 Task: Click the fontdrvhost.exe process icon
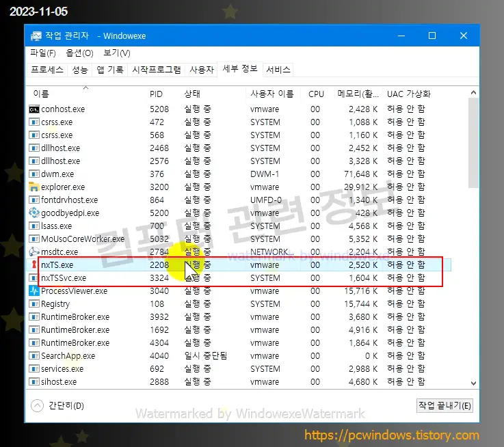click(x=34, y=200)
